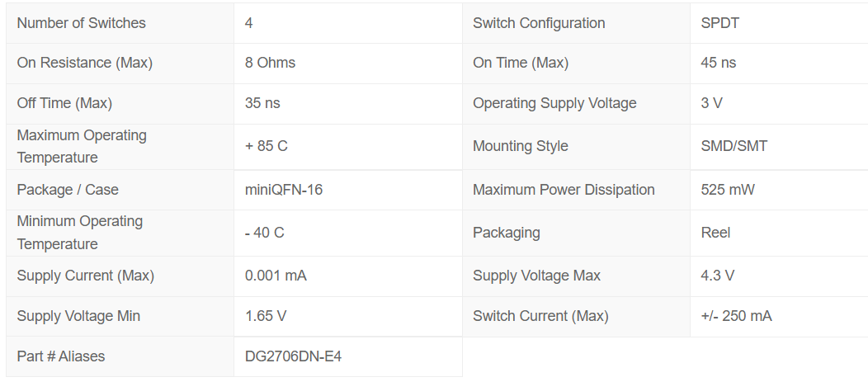The height and width of the screenshot is (382, 868).
Task: Click the 4.3 V supply voltage max
Action: (718, 276)
